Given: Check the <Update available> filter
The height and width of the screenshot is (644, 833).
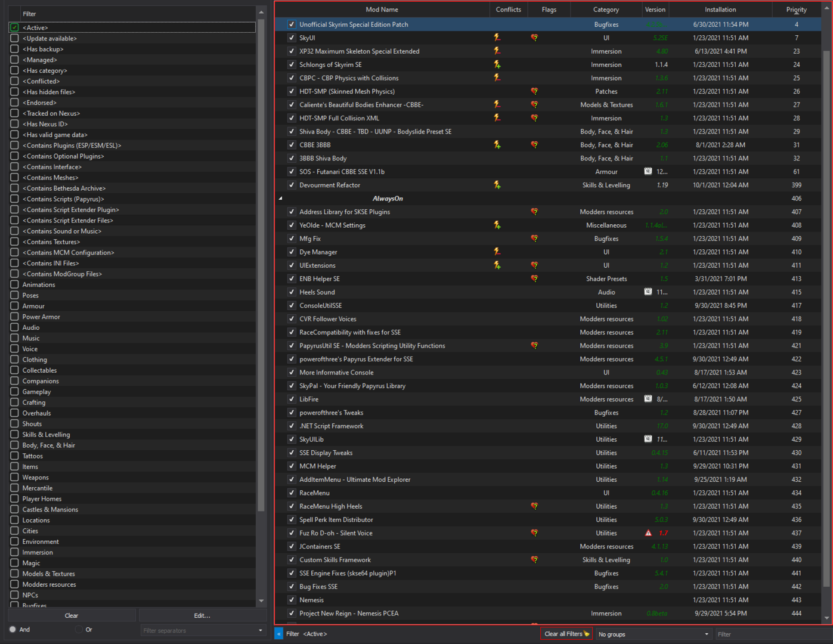Looking at the screenshot, I should pyautogui.click(x=14, y=38).
